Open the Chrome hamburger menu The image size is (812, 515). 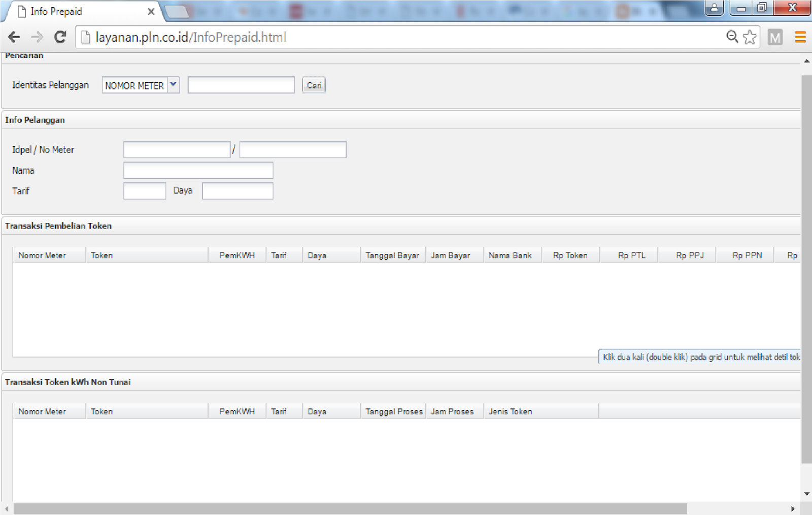800,37
